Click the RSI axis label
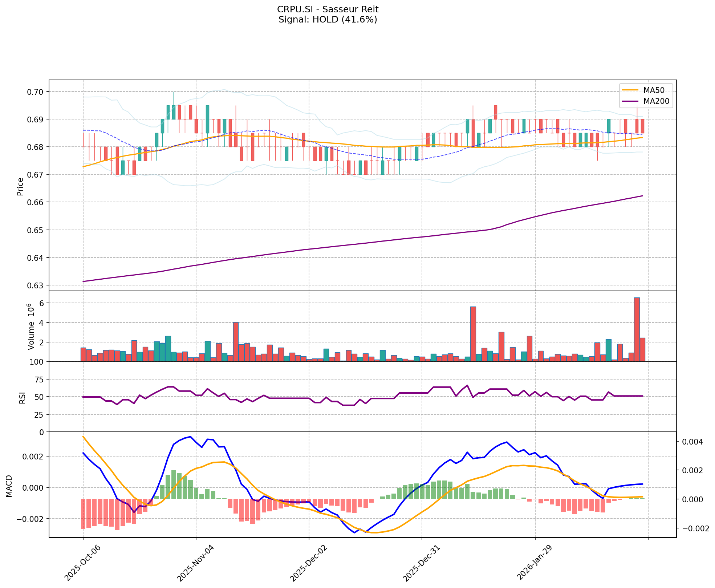The width and height of the screenshot is (715, 588). (x=23, y=397)
